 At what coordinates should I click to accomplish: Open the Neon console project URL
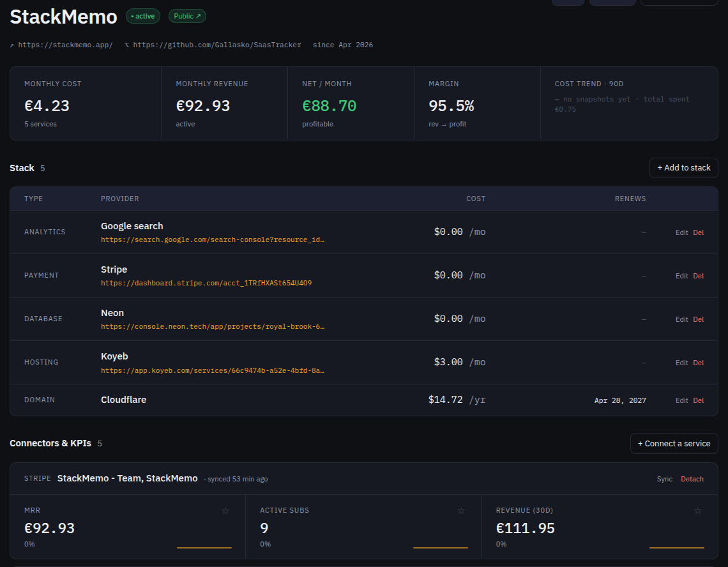[213, 326]
